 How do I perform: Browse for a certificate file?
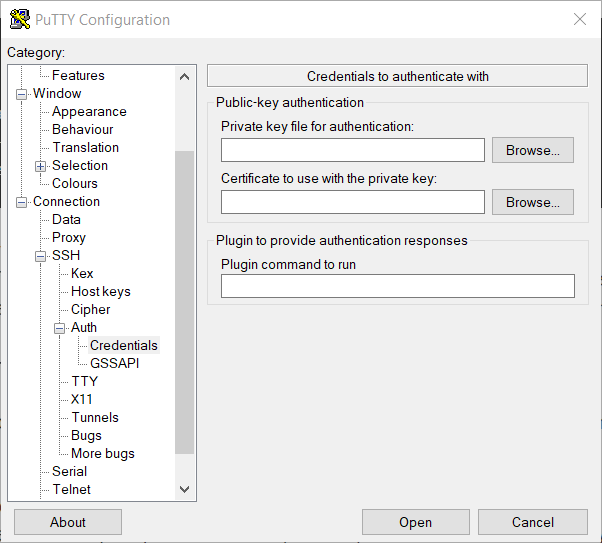pos(533,202)
